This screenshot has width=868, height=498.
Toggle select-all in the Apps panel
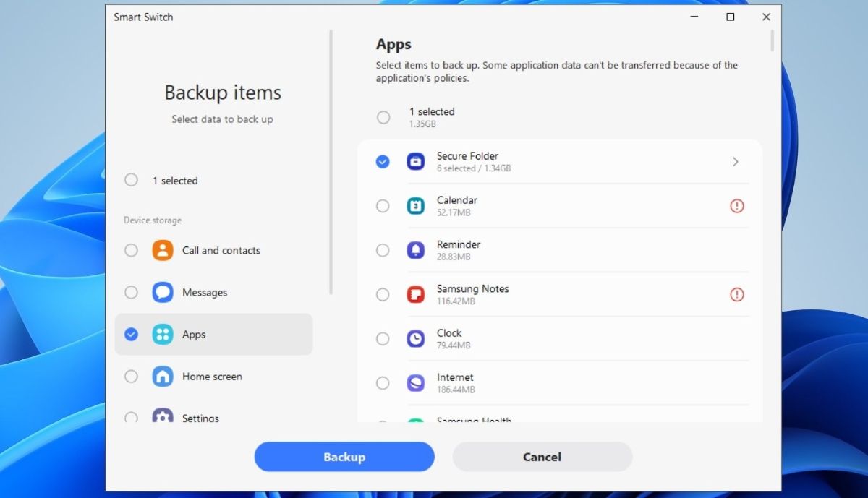383,117
